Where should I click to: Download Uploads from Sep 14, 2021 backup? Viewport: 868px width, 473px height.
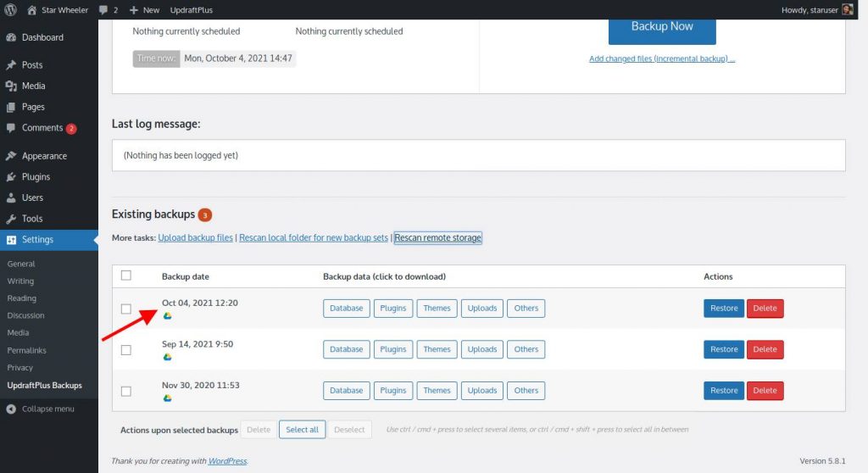click(482, 349)
